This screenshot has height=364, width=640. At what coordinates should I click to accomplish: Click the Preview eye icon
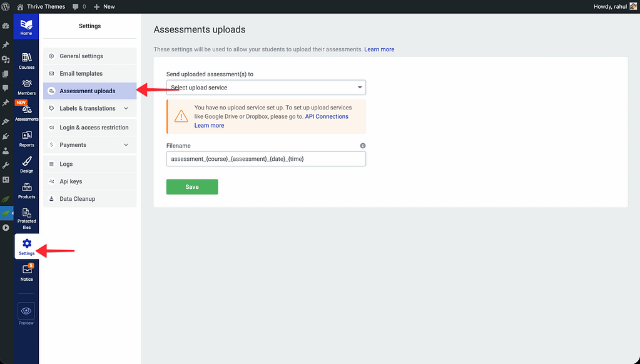26,311
